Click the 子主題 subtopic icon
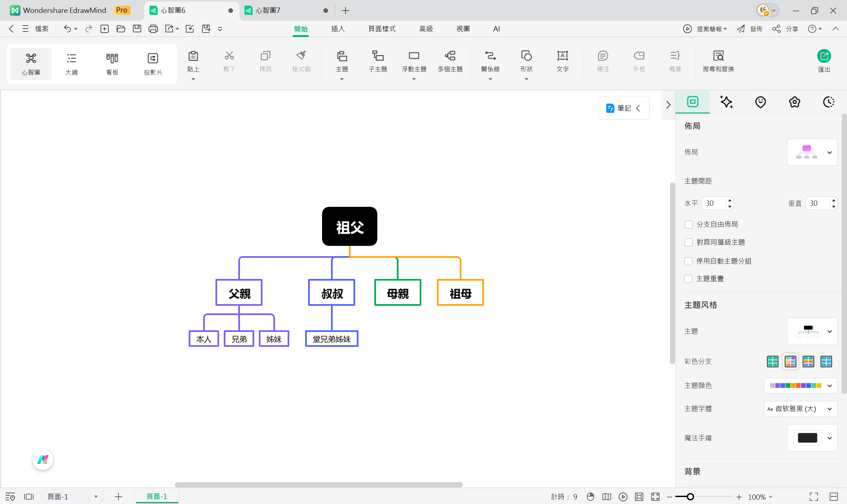This screenshot has height=504, width=847. point(378,56)
